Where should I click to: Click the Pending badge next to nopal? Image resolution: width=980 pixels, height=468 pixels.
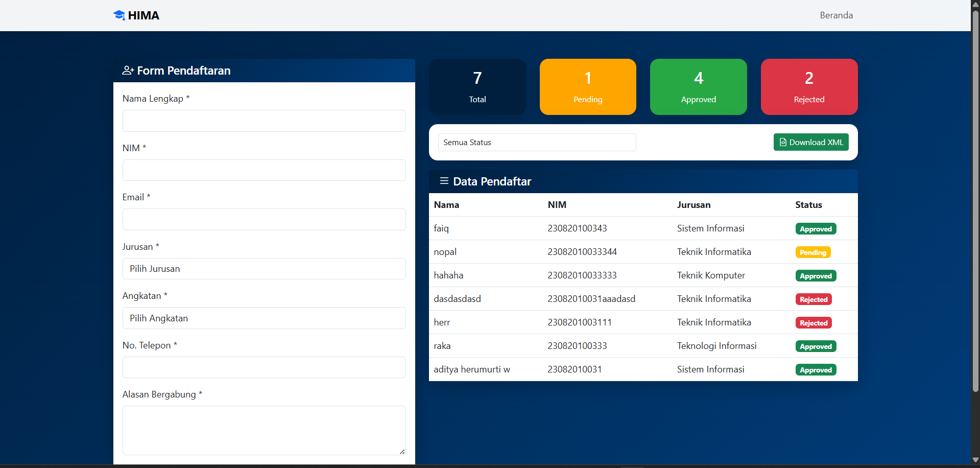point(812,252)
